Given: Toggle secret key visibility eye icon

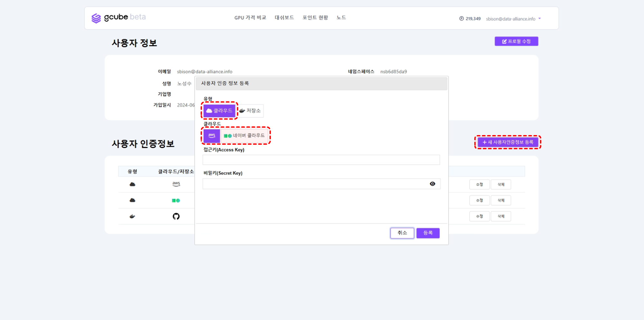Looking at the screenshot, I should pyautogui.click(x=432, y=184).
